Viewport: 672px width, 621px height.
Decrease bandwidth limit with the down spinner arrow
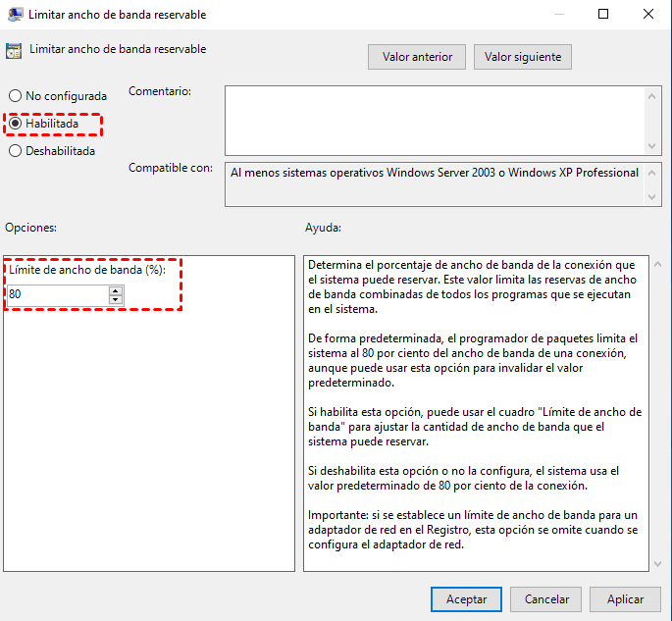point(116,299)
